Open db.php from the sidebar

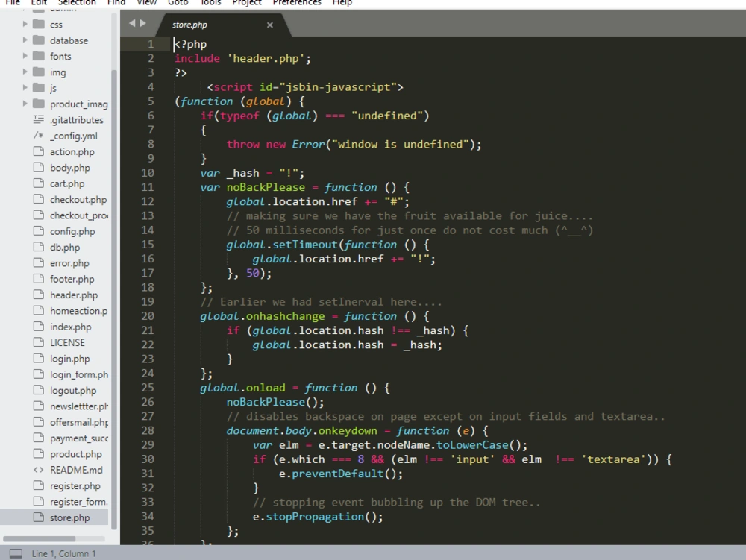[x=65, y=247]
